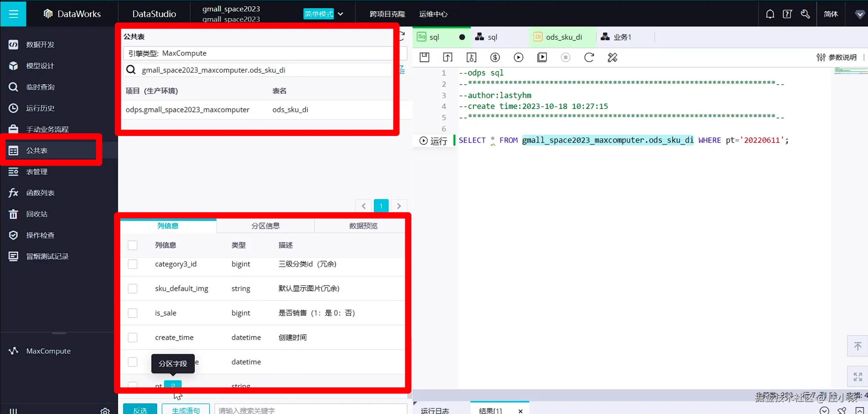The image size is (868, 414).
Task: Go to the previous results page
Action: coord(364,206)
